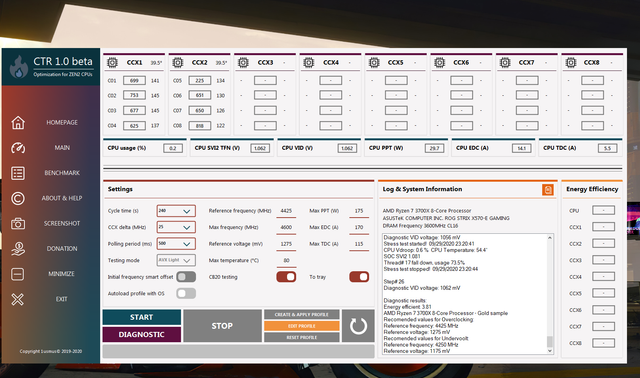Toggle Initial frequency smart offset switch
640x378 pixels.
click(186, 277)
